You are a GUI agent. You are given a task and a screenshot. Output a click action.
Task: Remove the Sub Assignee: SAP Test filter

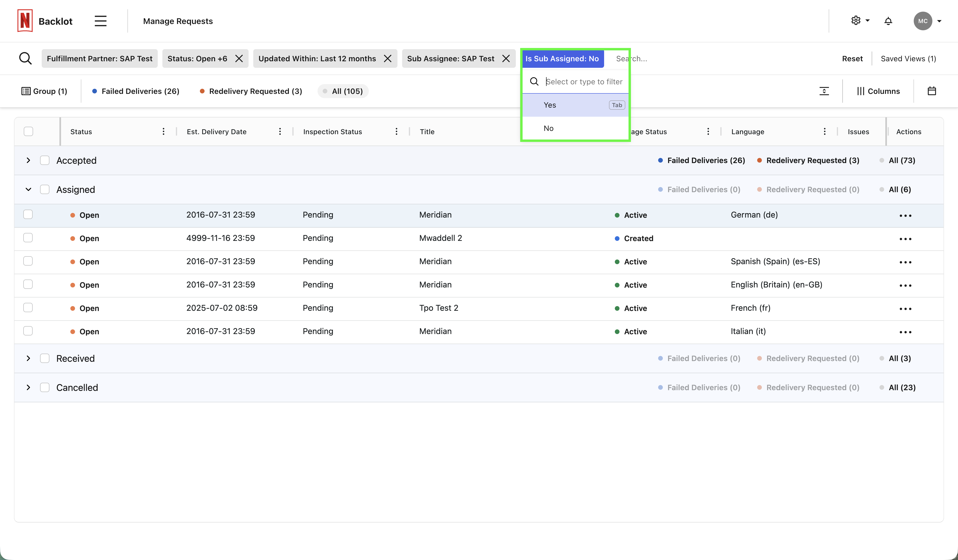[x=506, y=58]
